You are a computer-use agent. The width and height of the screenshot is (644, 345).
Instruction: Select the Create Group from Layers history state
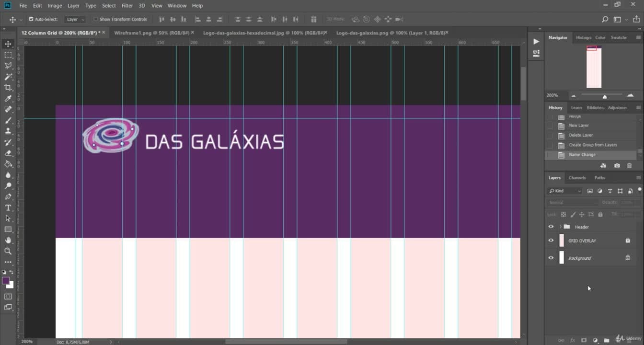[593, 145]
